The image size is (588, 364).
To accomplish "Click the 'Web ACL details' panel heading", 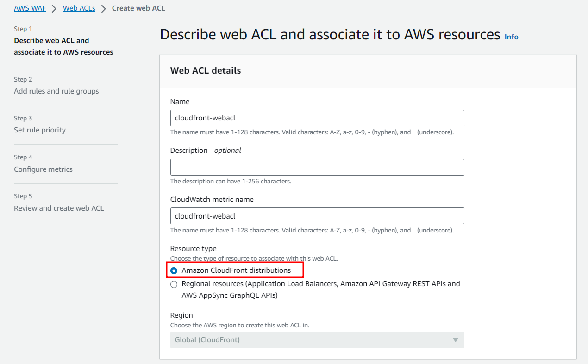I will [x=206, y=71].
